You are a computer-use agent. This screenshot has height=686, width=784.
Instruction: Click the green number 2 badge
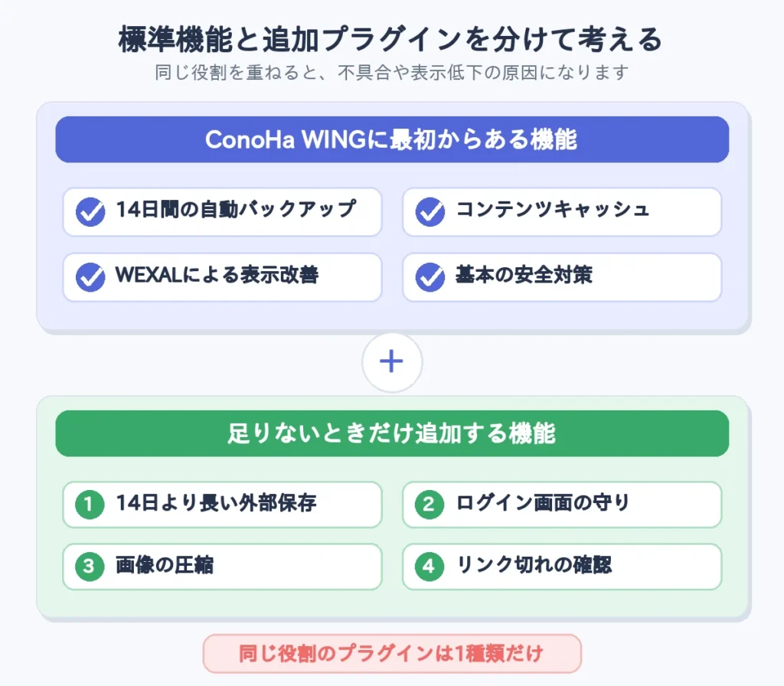click(429, 505)
